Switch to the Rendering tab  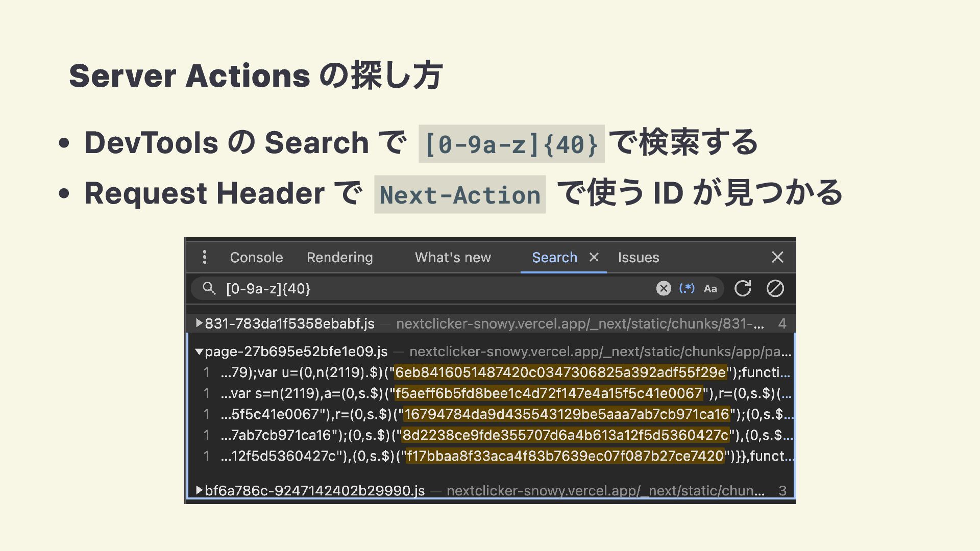(339, 257)
